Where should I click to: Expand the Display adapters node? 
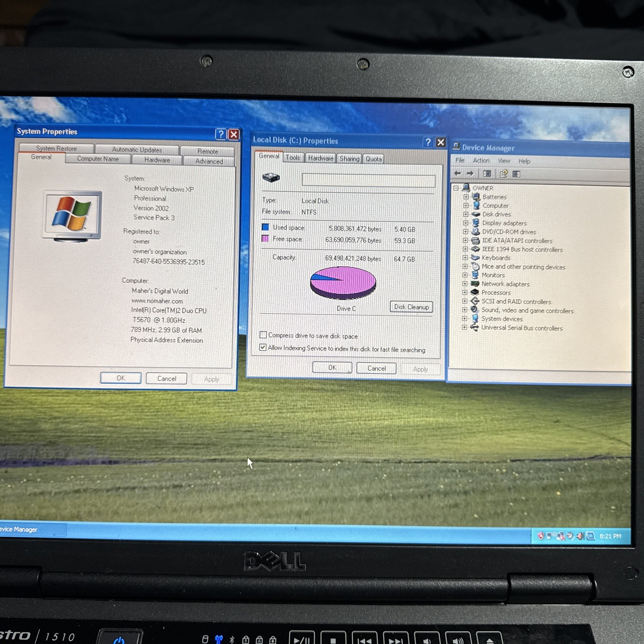pos(466,223)
